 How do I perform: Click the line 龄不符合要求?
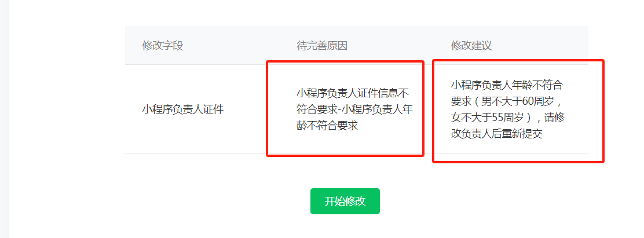pyautogui.click(x=327, y=126)
